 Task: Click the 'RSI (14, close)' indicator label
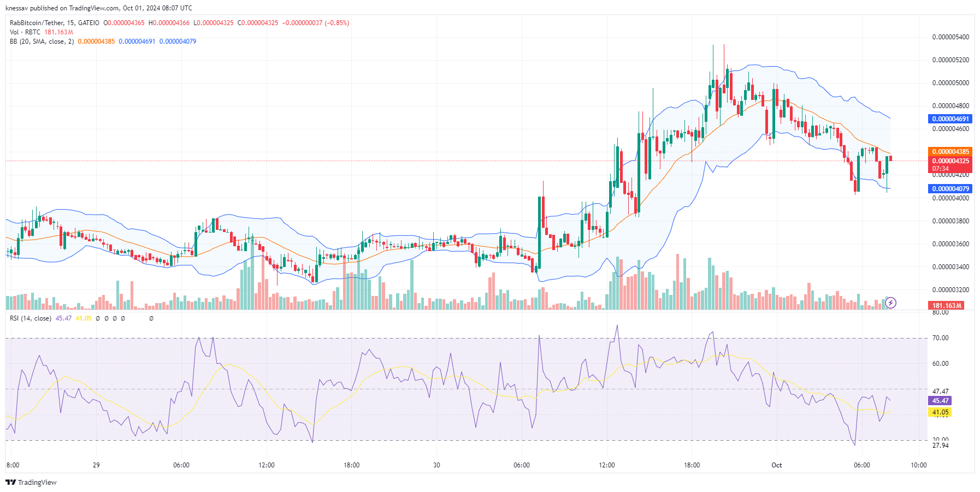[31, 318]
